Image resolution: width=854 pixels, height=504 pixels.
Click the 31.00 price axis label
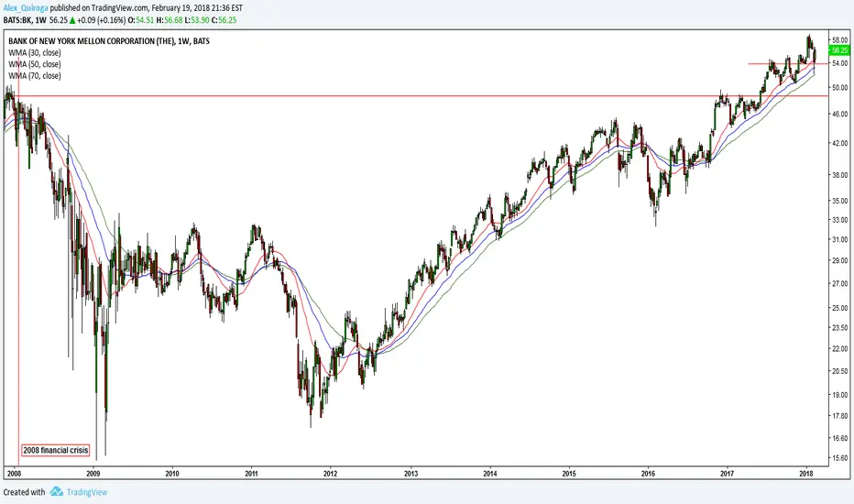pyautogui.click(x=840, y=239)
